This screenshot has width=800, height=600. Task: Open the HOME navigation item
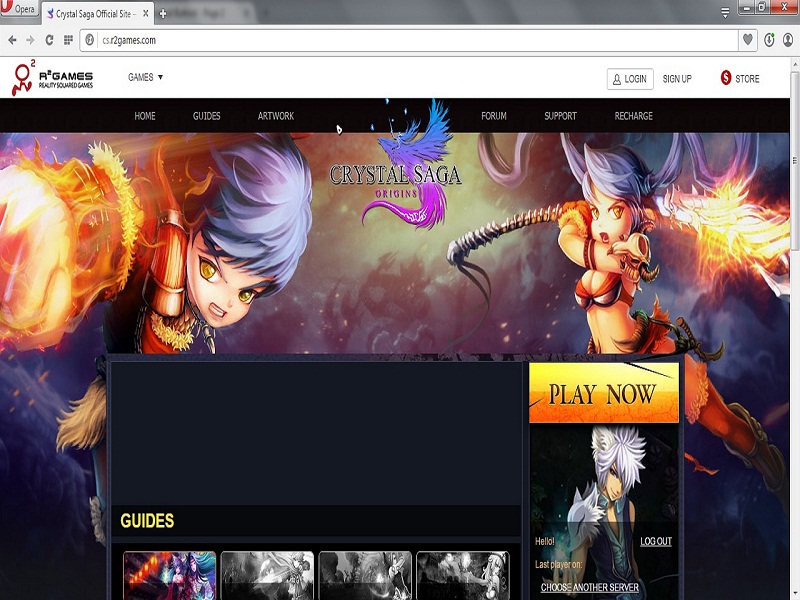pyautogui.click(x=145, y=116)
